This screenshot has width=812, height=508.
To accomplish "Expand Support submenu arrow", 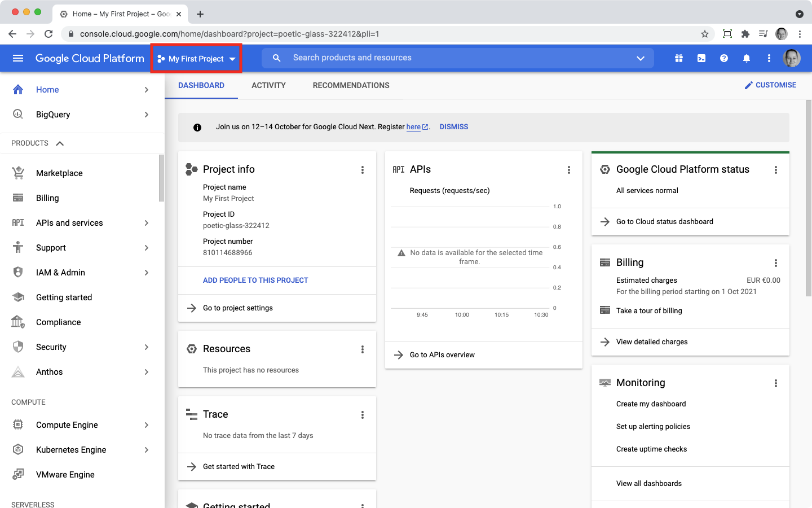I will click(x=147, y=248).
